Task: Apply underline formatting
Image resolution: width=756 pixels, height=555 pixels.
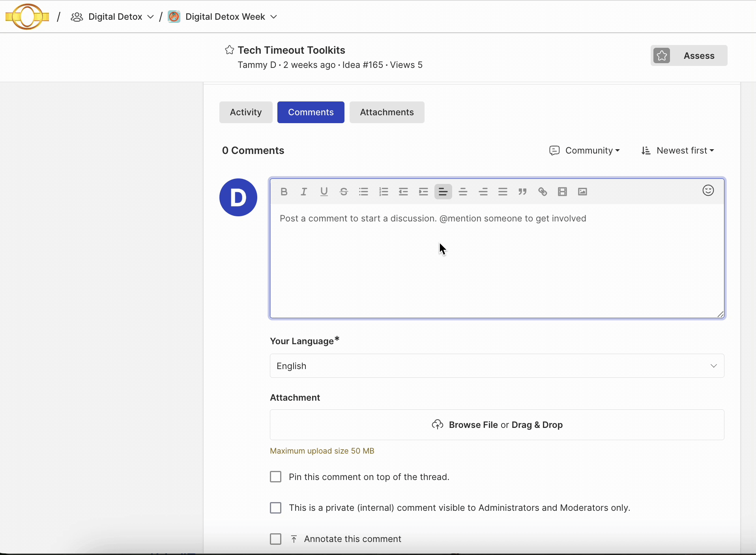Action: (x=324, y=192)
